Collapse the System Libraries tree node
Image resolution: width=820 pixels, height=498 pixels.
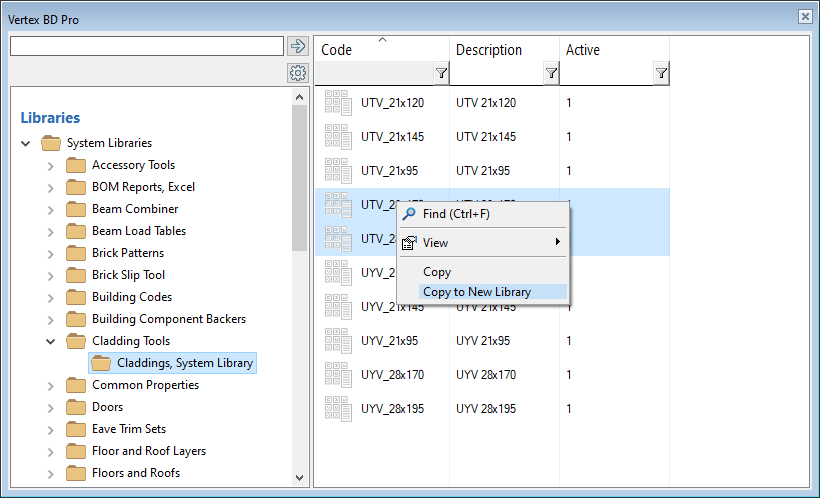pyautogui.click(x=26, y=143)
